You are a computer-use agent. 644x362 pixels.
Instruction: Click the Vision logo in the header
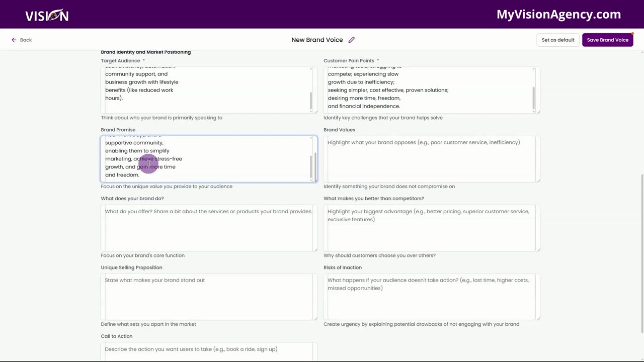pyautogui.click(x=47, y=15)
